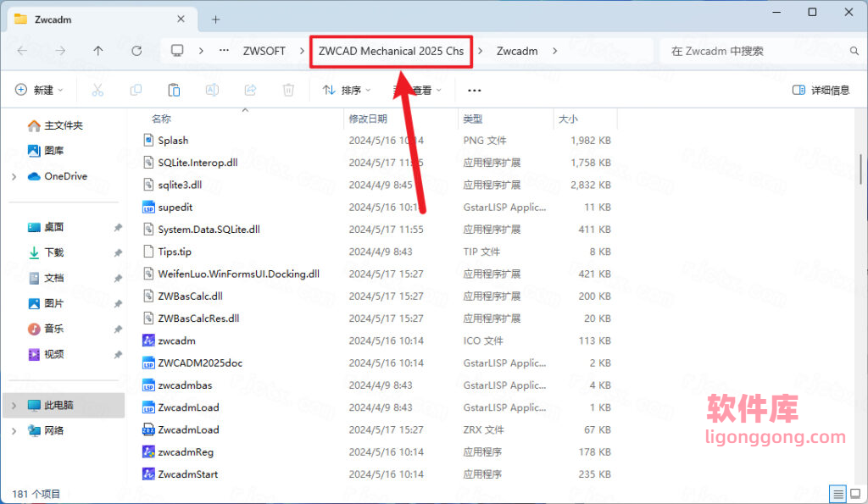Toggle the 详细信息 details pane

click(x=821, y=90)
